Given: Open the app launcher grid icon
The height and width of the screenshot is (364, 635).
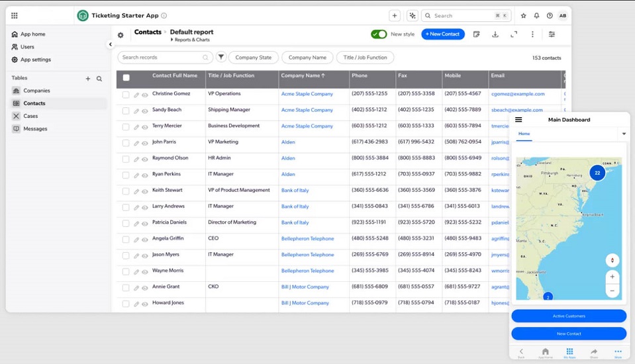Looking at the screenshot, I should tap(15, 16).
